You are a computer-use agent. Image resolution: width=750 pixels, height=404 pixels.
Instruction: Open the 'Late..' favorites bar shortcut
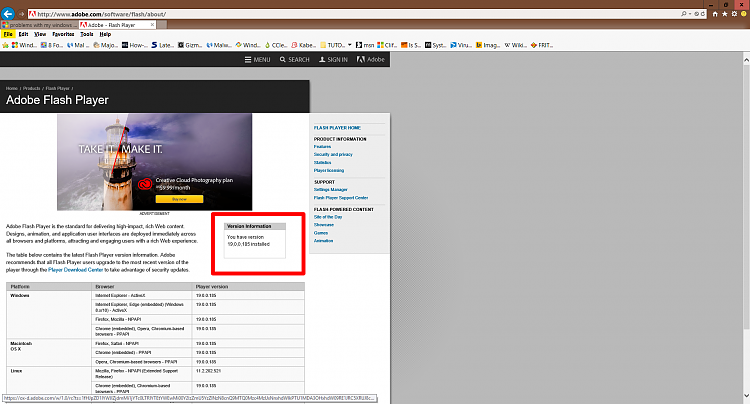(x=162, y=45)
